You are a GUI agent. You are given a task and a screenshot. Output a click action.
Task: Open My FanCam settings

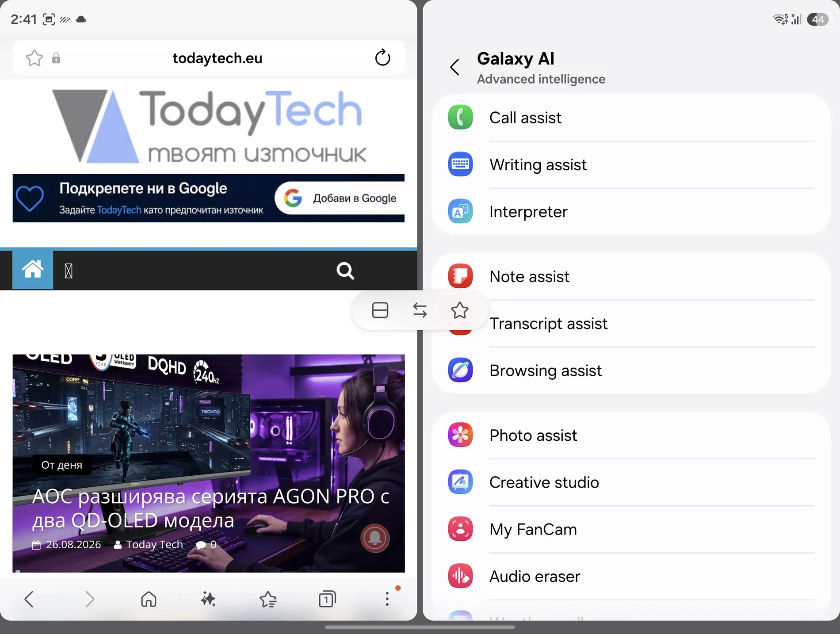point(631,529)
